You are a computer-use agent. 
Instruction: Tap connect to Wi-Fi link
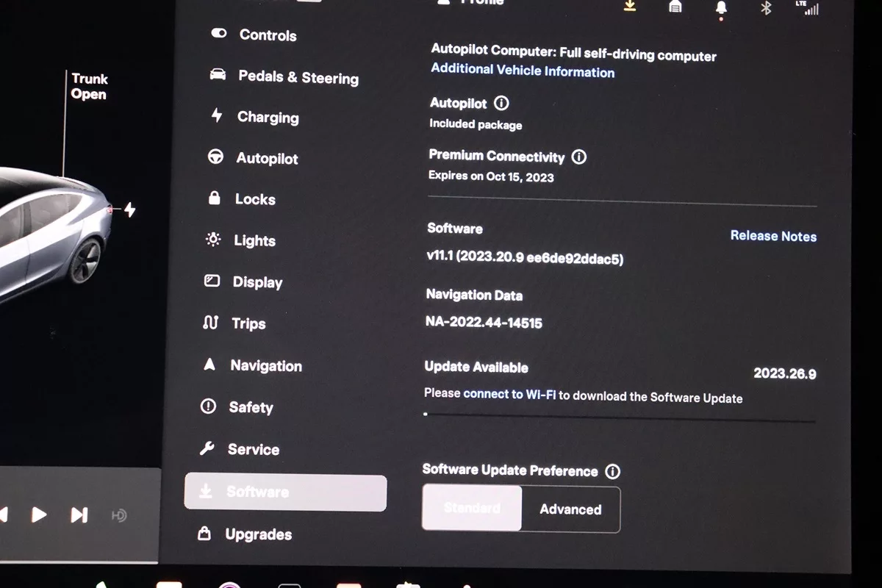click(509, 395)
